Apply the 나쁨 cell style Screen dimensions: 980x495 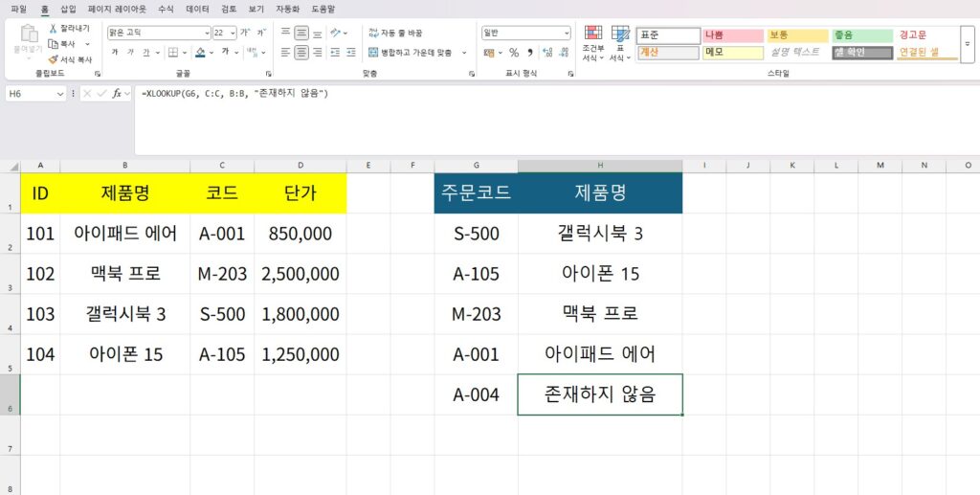[733, 35]
